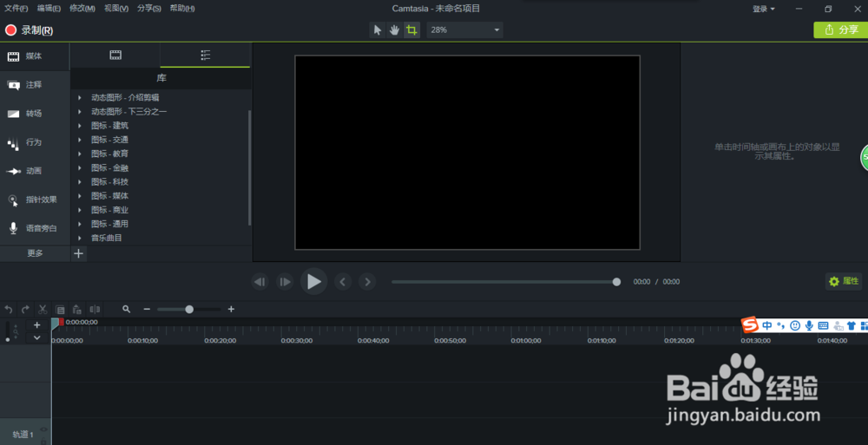Screen dimensions: 868x445
Task: Click the Paste icon in timeline toolbar
Action: coord(77,310)
